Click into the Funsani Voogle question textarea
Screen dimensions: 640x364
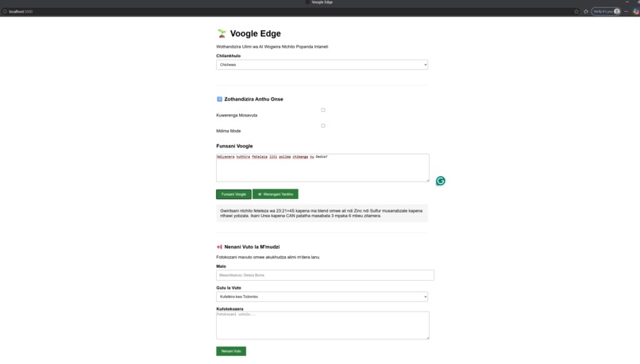322,167
